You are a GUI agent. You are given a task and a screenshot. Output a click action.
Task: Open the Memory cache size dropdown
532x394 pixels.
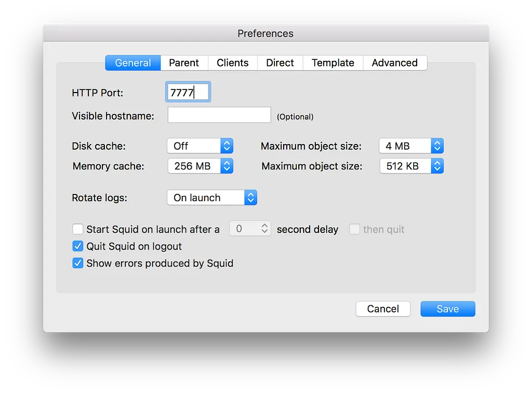[x=200, y=166]
